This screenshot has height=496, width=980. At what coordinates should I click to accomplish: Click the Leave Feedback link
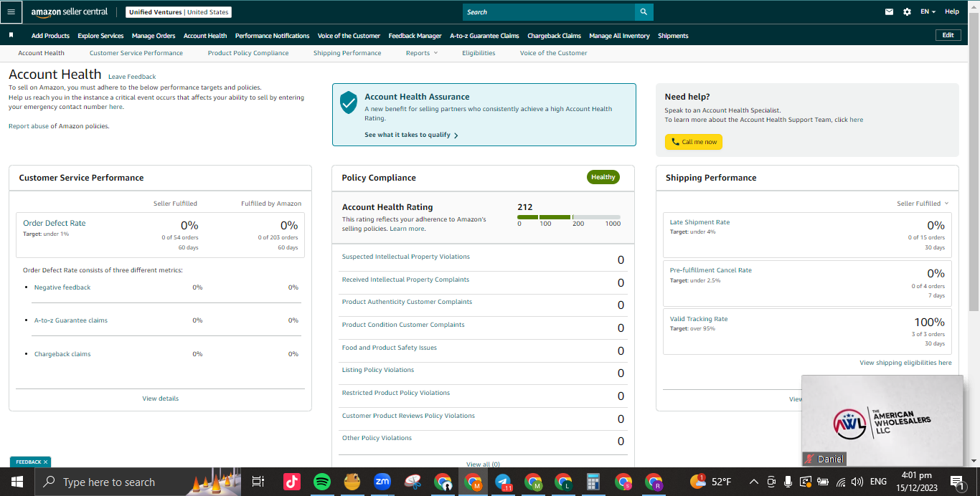tap(132, 77)
